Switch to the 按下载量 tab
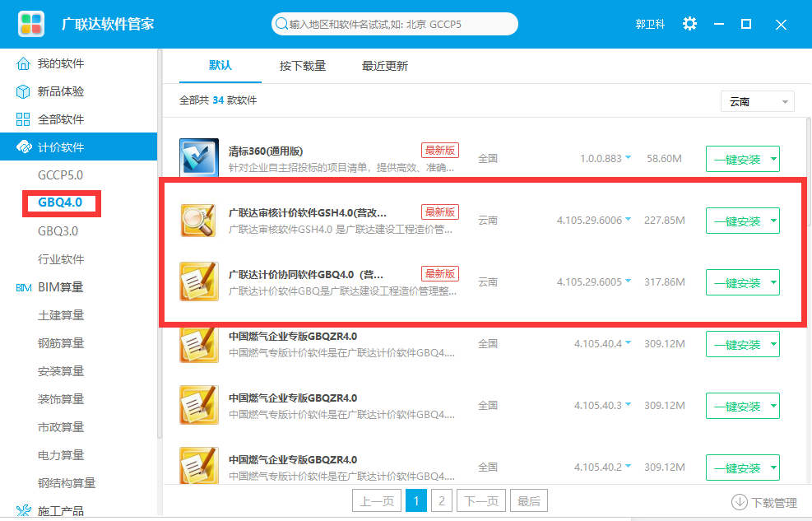Viewport: 812px width, 521px height. [303, 66]
